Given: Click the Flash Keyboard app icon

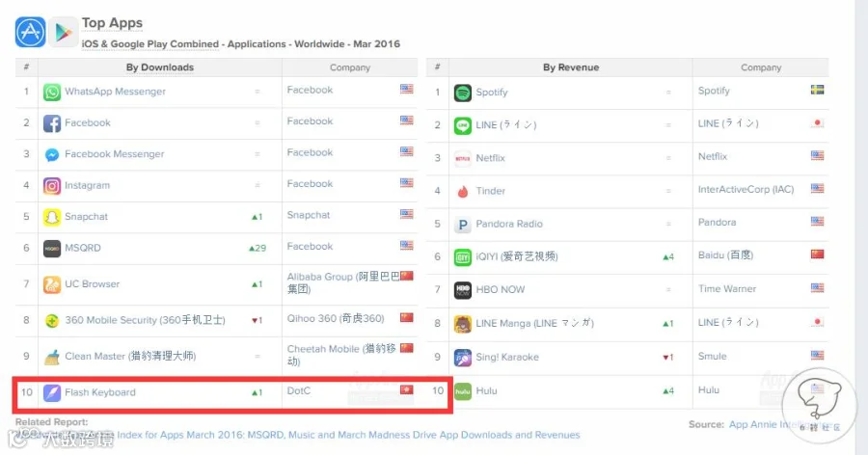Looking at the screenshot, I should point(52,392).
